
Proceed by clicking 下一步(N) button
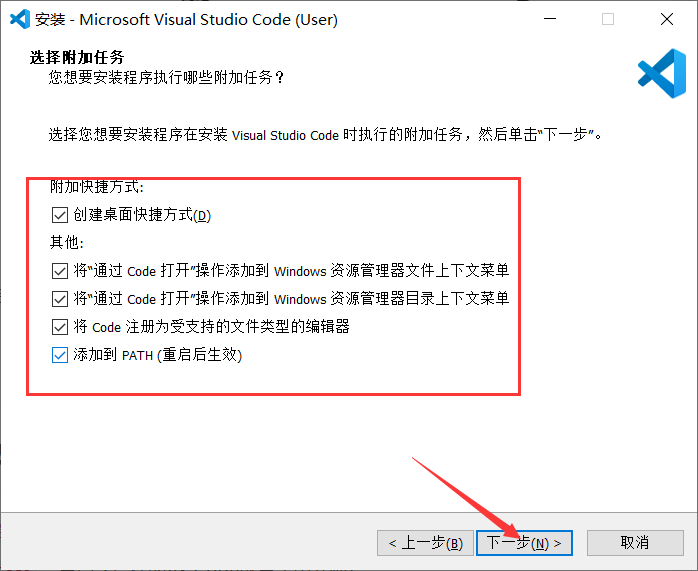[x=524, y=543]
